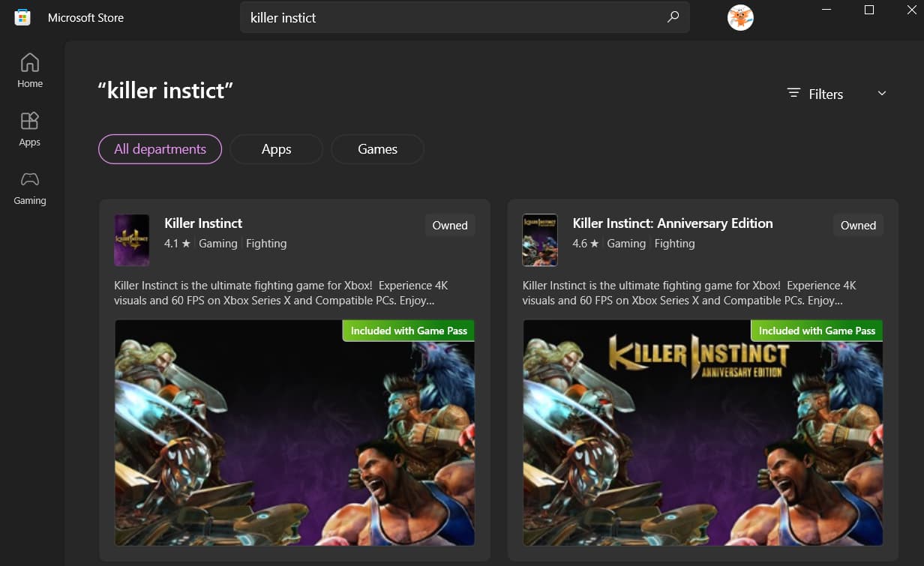Click Gaming category on Anniversary Edition card

tap(626, 244)
